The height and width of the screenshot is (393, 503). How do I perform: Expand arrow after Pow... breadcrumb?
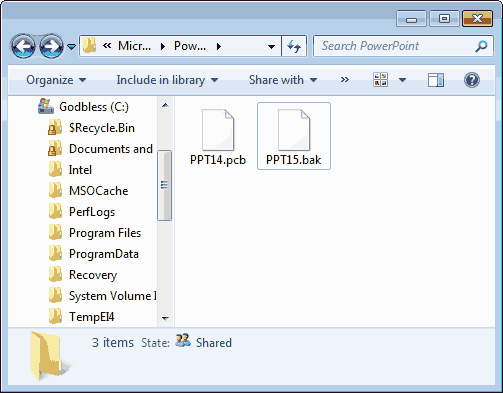click(218, 46)
